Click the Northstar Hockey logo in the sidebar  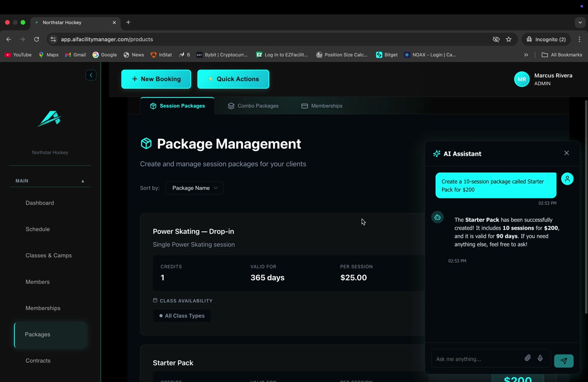(x=49, y=119)
